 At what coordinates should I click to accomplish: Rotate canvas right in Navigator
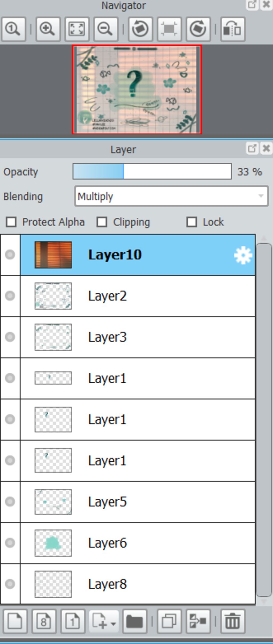coord(198,29)
